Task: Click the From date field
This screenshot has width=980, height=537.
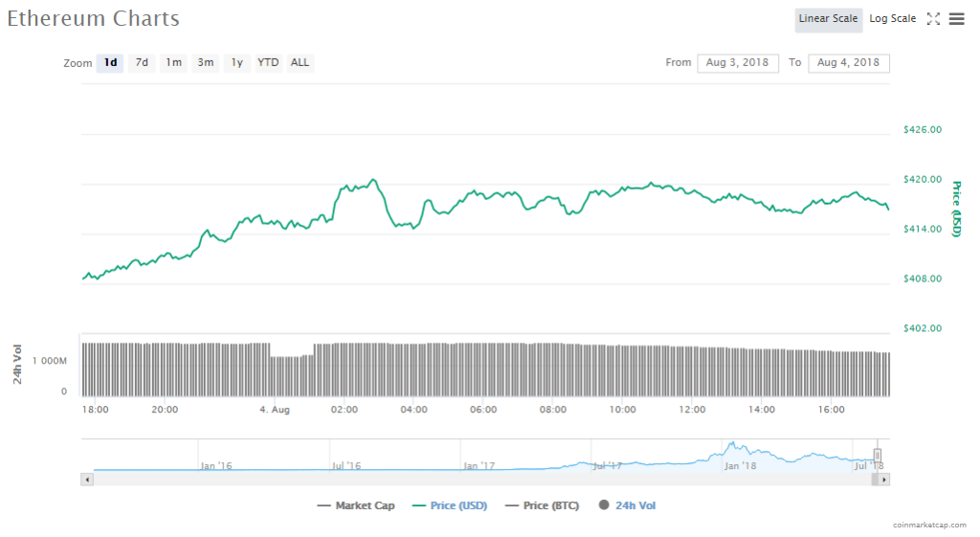Action: click(x=737, y=63)
